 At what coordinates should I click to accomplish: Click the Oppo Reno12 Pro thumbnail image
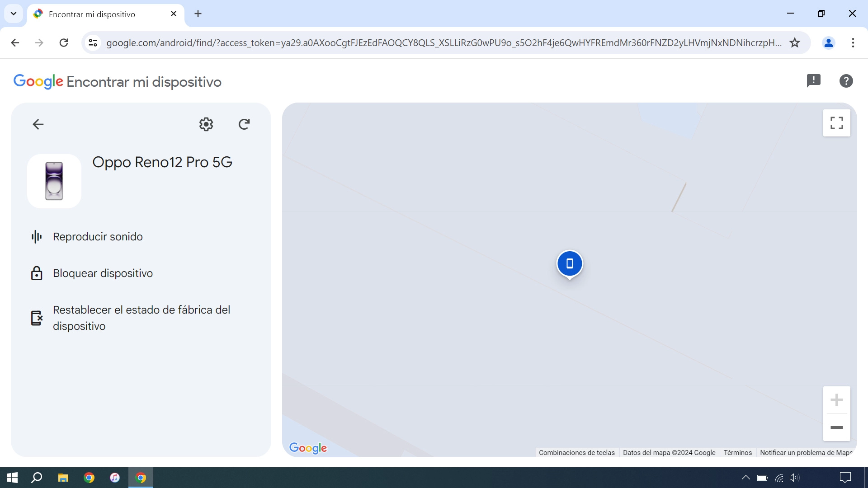click(x=54, y=181)
